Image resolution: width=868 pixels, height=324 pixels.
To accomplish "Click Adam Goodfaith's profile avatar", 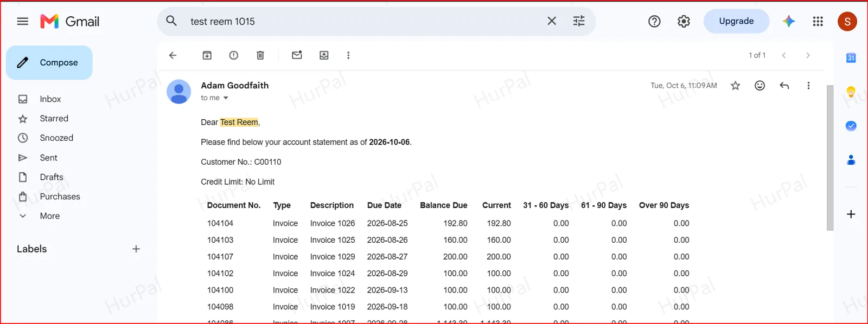I will click(x=178, y=92).
